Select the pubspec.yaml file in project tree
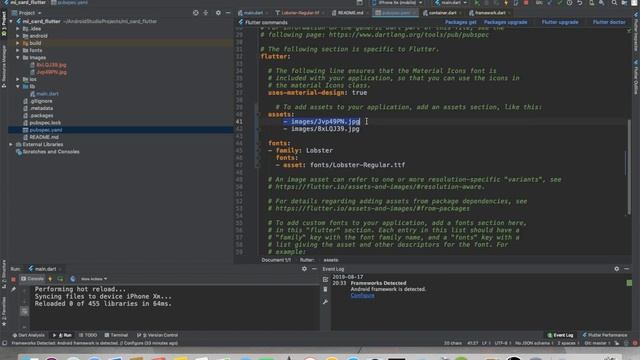This screenshot has height=360, width=640. [46, 130]
